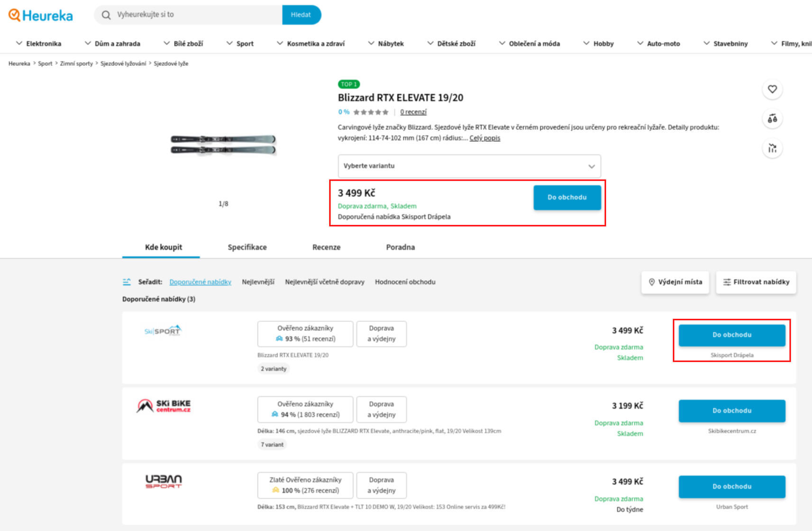Screen dimensions: 812x531
Task: Switch to Kde koupit tab
Action: pos(164,247)
